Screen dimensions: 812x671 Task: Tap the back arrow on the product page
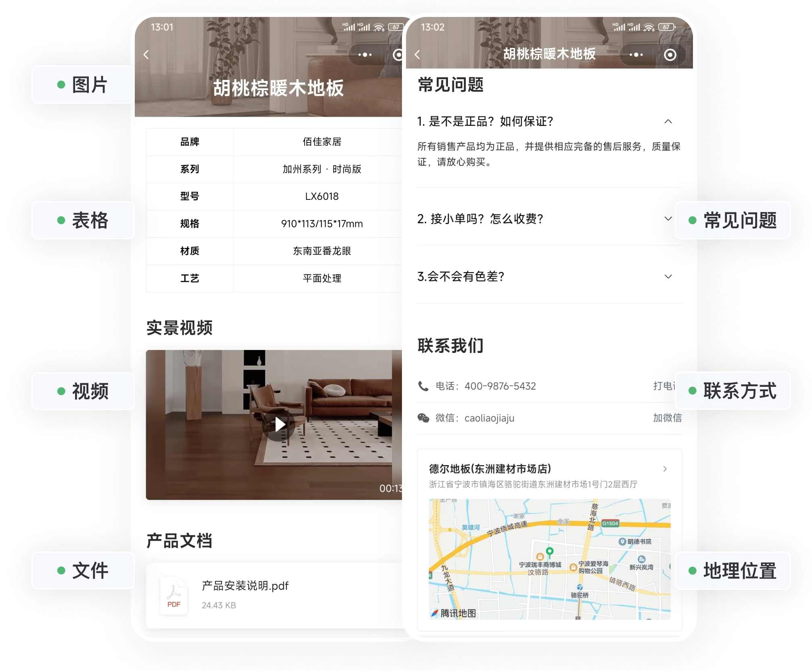click(x=146, y=55)
